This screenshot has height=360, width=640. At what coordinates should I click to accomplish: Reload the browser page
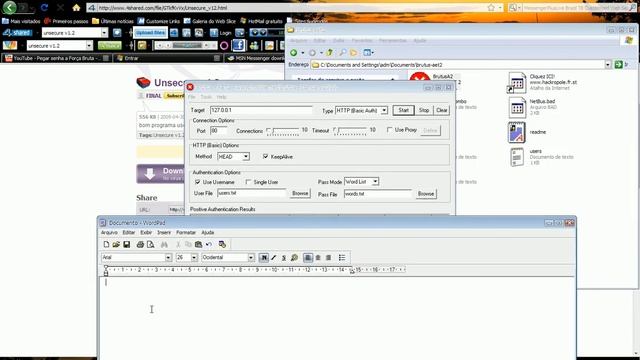(44, 7)
